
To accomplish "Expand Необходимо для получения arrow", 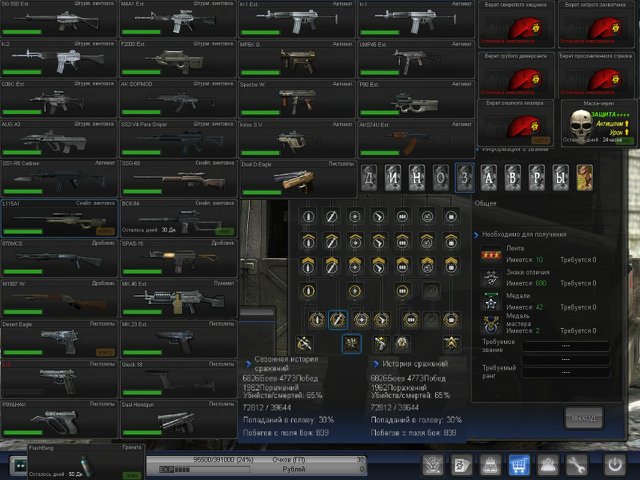I will [476, 235].
